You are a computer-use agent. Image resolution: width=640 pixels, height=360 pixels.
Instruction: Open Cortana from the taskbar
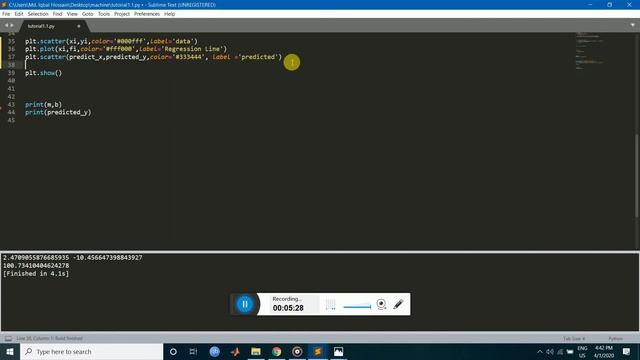pyautogui.click(x=173, y=351)
